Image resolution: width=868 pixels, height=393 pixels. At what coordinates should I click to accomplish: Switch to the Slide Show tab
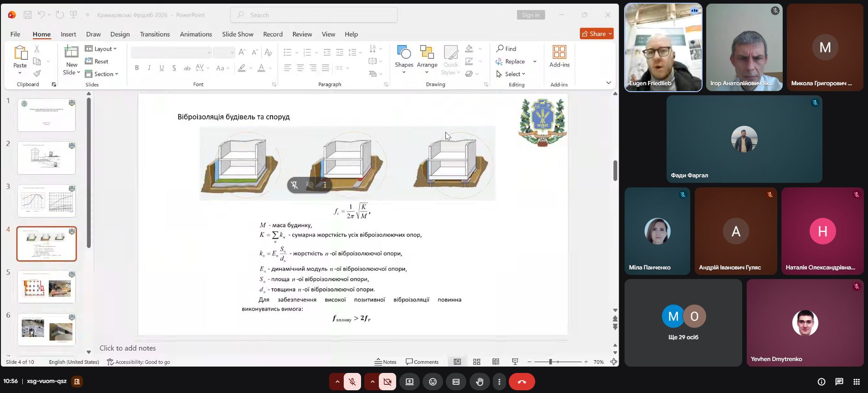[238, 34]
